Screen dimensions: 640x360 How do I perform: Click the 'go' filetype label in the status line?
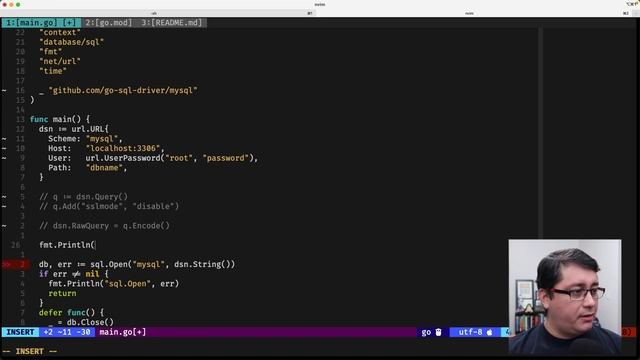click(426, 332)
